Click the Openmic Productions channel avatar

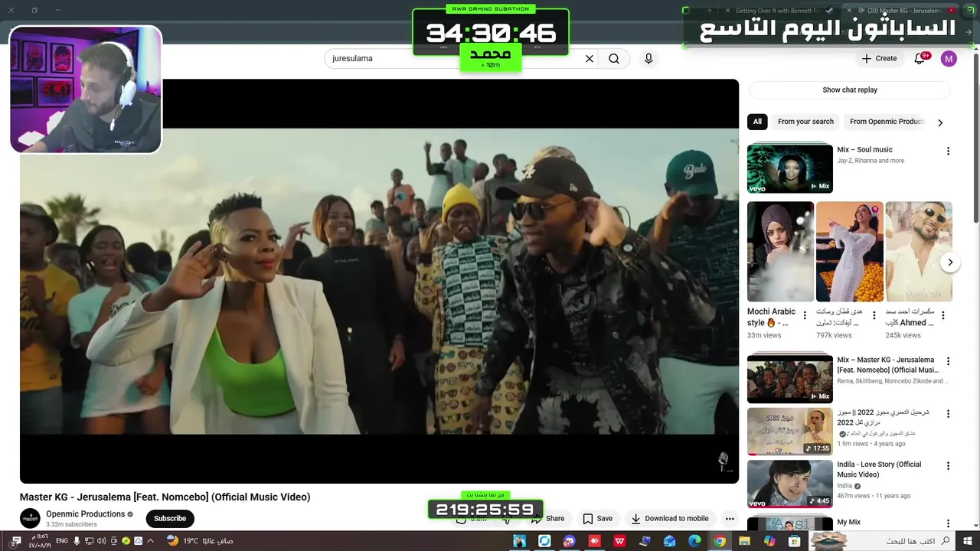(30, 518)
